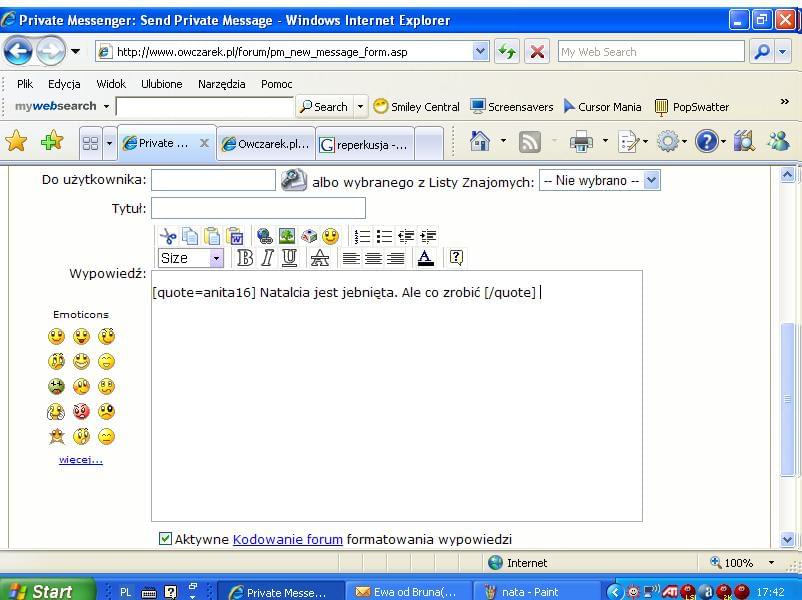This screenshot has height=600, width=802.
Task: Expand the address bar URL dropdown
Action: tap(480, 51)
